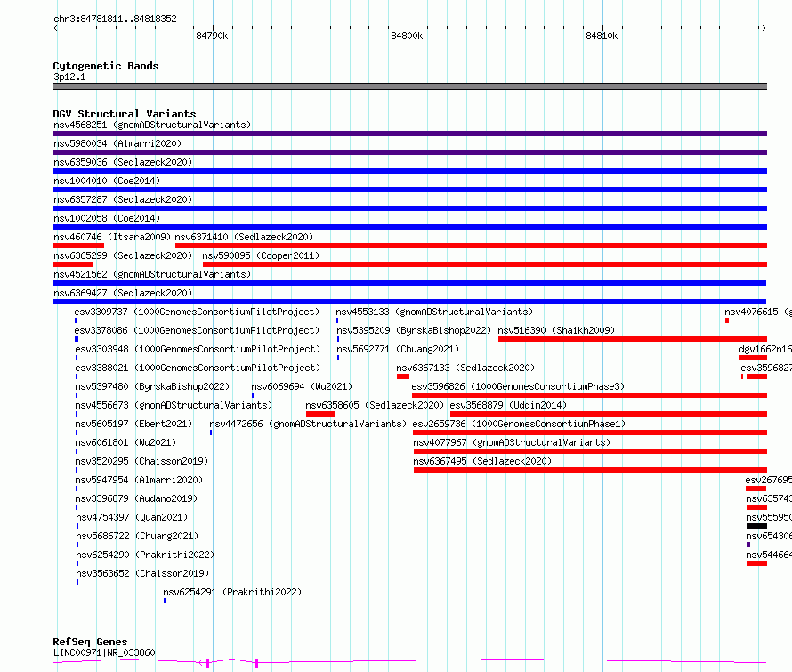
Task: Select nsv5686722 (Chuang2021) label
Action: tap(137, 536)
